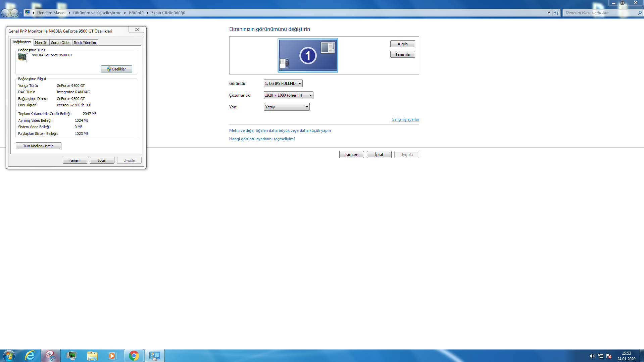Open the Görüntü display dropdown (LG IPS FULLHD)
This screenshot has height=362, width=644.
(x=283, y=84)
